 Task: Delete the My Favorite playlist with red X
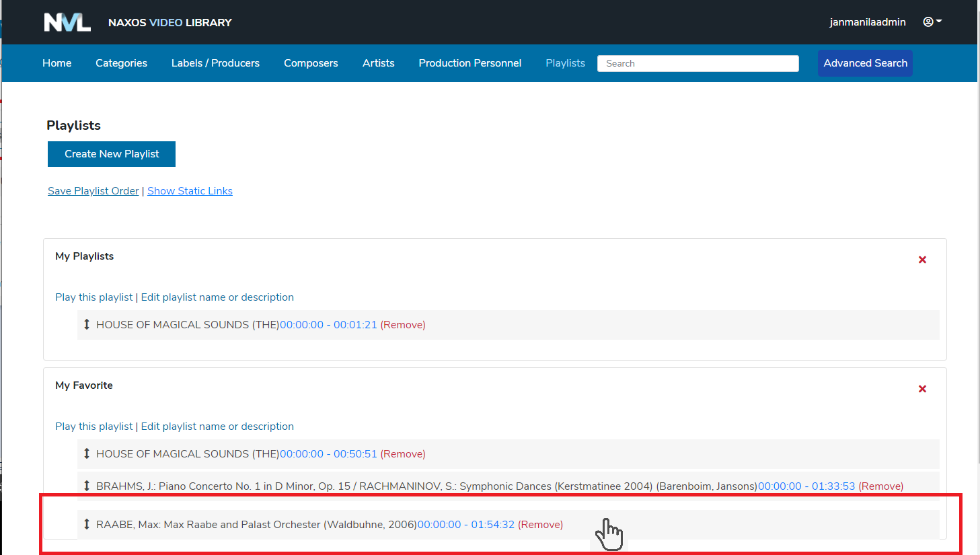[x=922, y=389]
